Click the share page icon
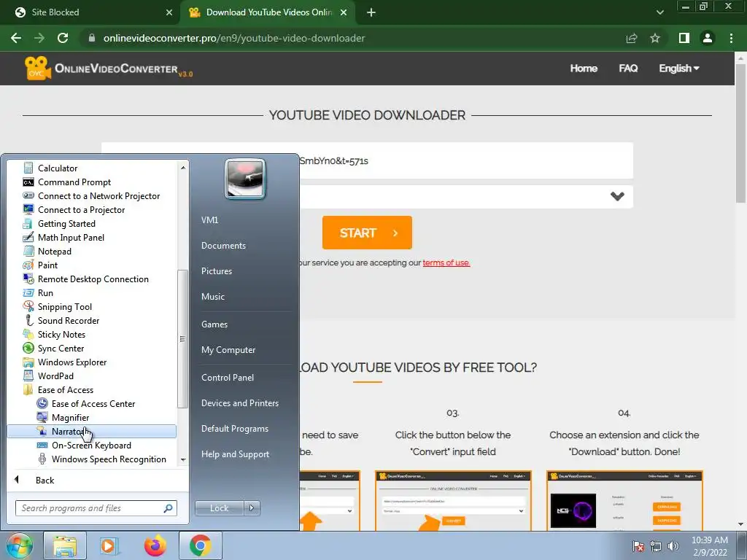This screenshot has width=747, height=560. point(631,38)
